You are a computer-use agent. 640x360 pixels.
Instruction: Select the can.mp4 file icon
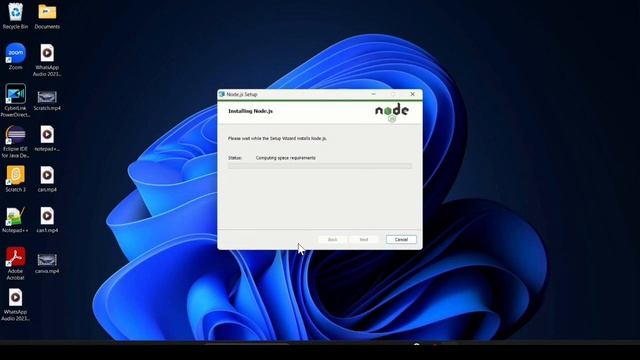tap(47, 179)
